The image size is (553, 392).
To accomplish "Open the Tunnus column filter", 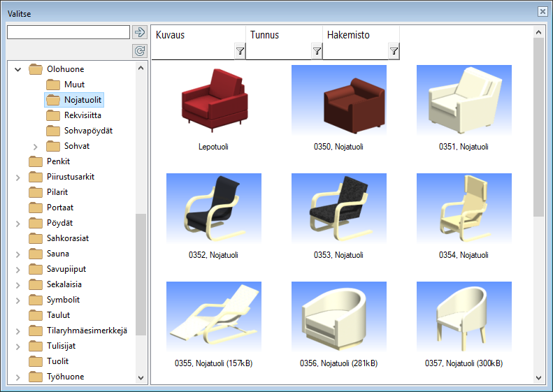I will 317,51.
